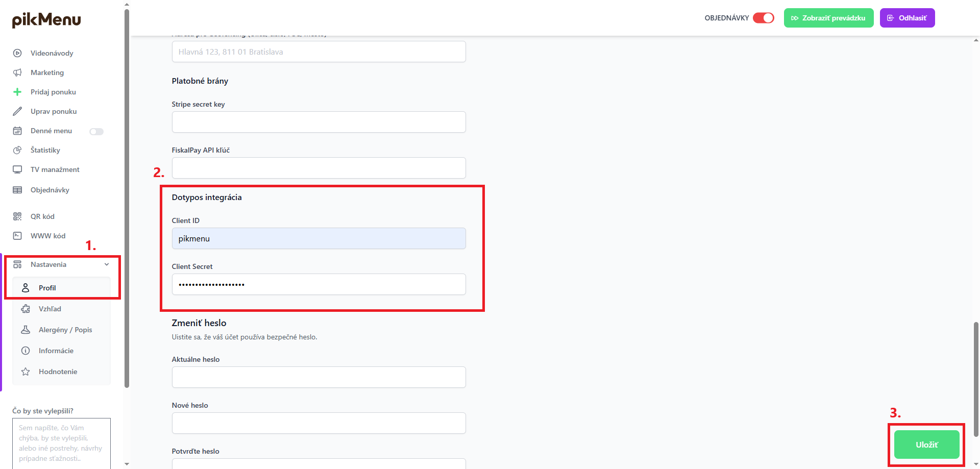Focus the Client ID field
Image resolution: width=980 pixels, height=469 pixels.
(318, 238)
